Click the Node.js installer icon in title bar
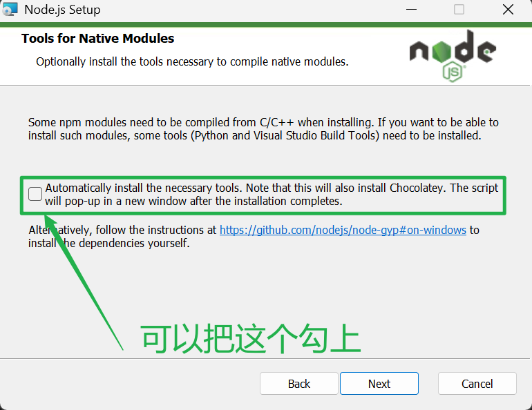 point(10,9)
